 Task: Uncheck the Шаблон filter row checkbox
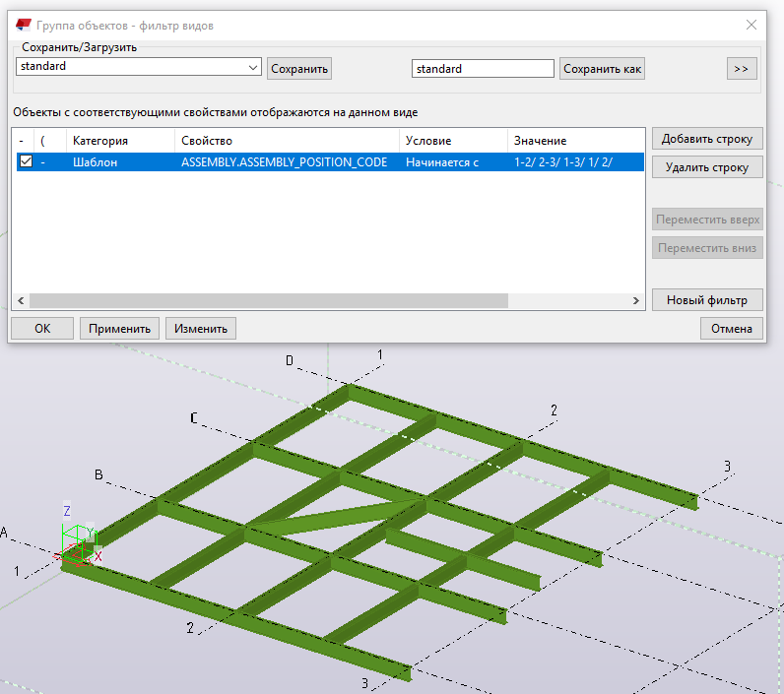point(26,162)
